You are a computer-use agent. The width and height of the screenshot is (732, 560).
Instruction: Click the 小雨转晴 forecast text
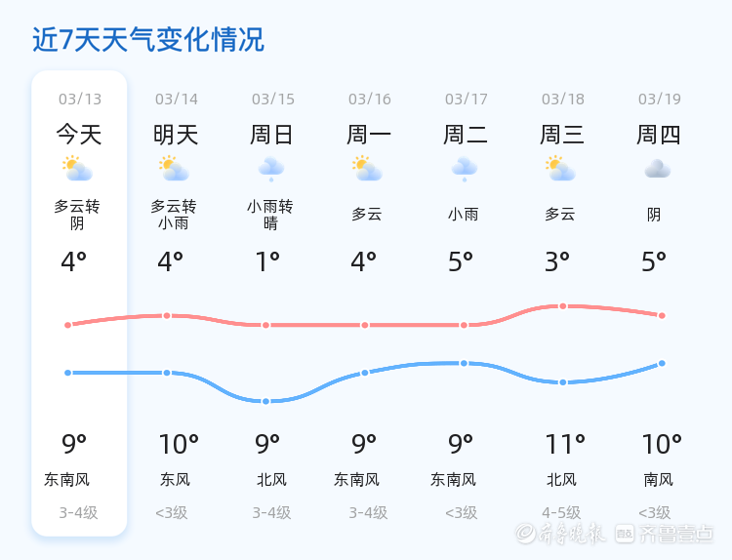270,215
